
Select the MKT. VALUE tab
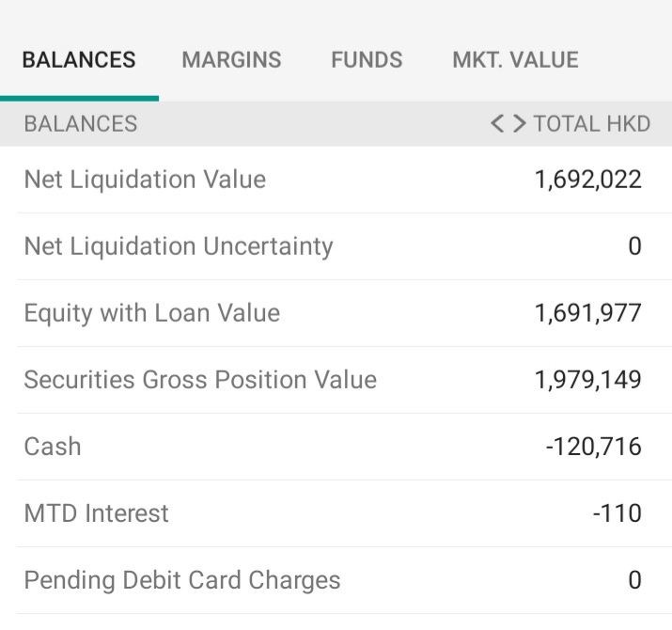point(516,59)
